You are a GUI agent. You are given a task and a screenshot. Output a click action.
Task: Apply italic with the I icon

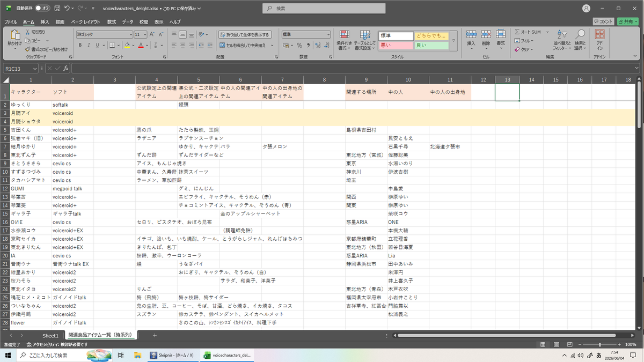pos(88,45)
